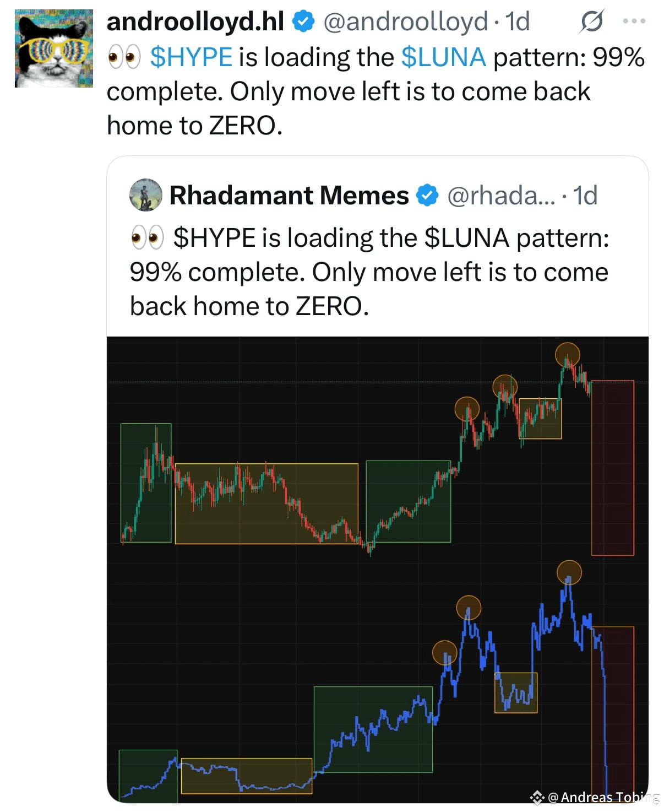Select the display name Rhadamant Memes

(288, 194)
